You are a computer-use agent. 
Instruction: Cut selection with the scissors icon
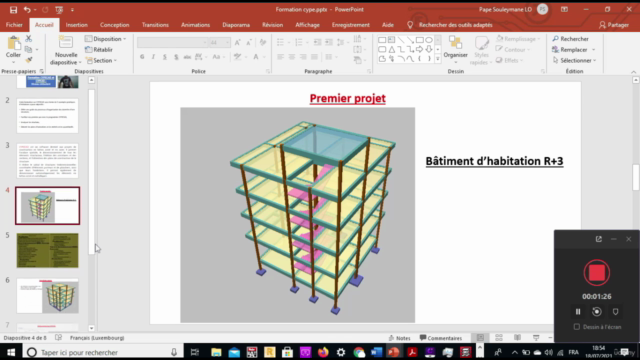[28, 38]
